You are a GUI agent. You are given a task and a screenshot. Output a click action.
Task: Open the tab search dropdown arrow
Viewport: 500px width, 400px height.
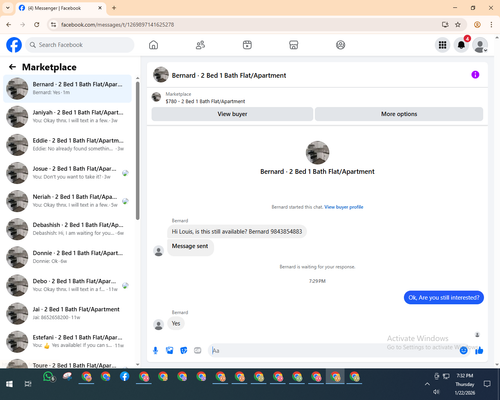[x=8, y=8]
